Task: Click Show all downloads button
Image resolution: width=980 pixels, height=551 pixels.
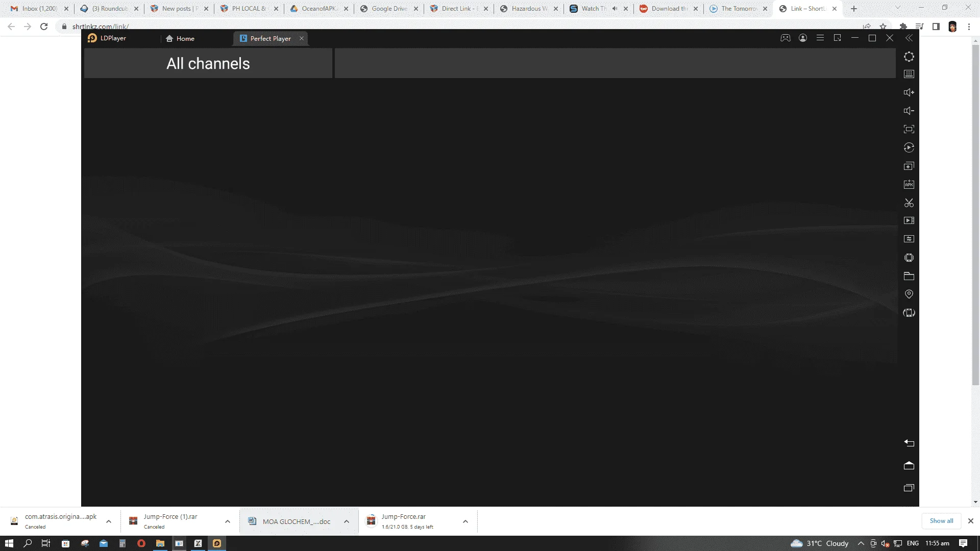Action: click(941, 521)
